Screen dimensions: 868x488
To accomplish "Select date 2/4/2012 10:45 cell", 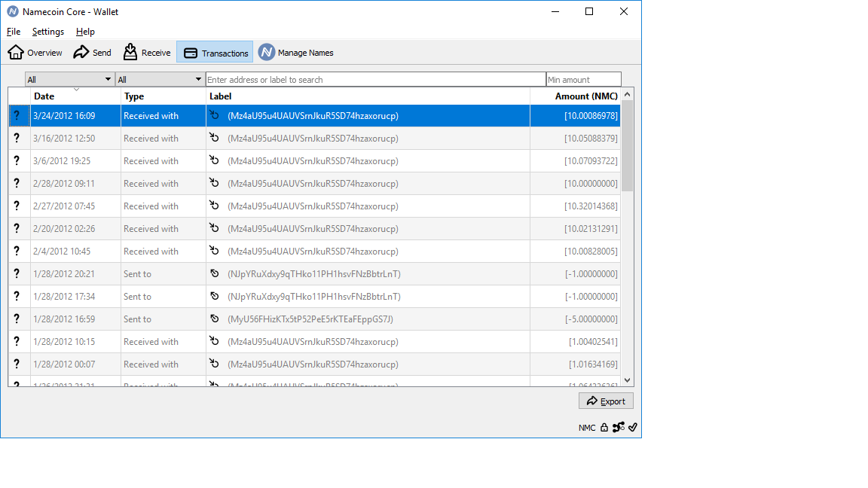I will [75, 252].
